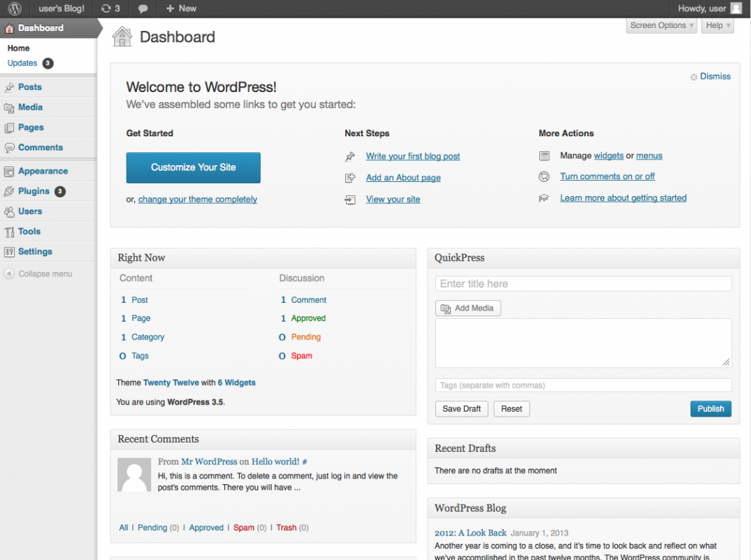Click the Posts pushpin icon
Image resolution: width=751 pixels, height=560 pixels.
coord(9,87)
